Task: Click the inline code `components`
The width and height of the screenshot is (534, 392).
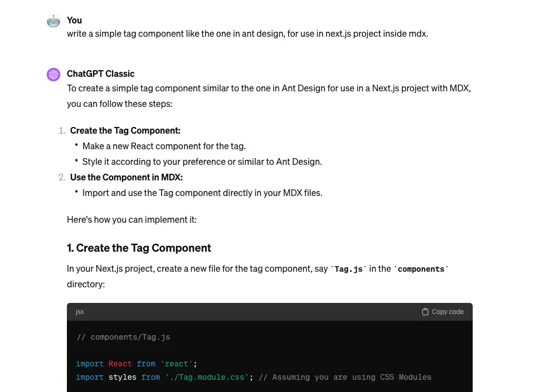Action: pyautogui.click(x=421, y=269)
